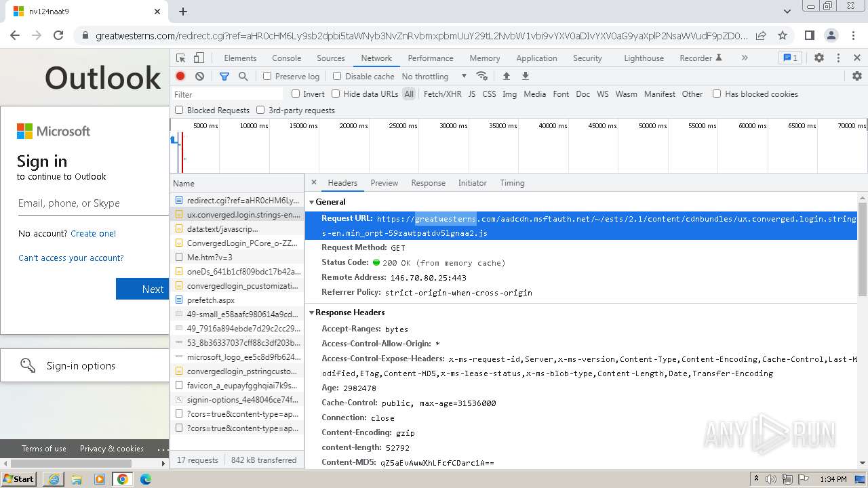
Task: Open DevTools settings gear icon
Action: click(819, 58)
